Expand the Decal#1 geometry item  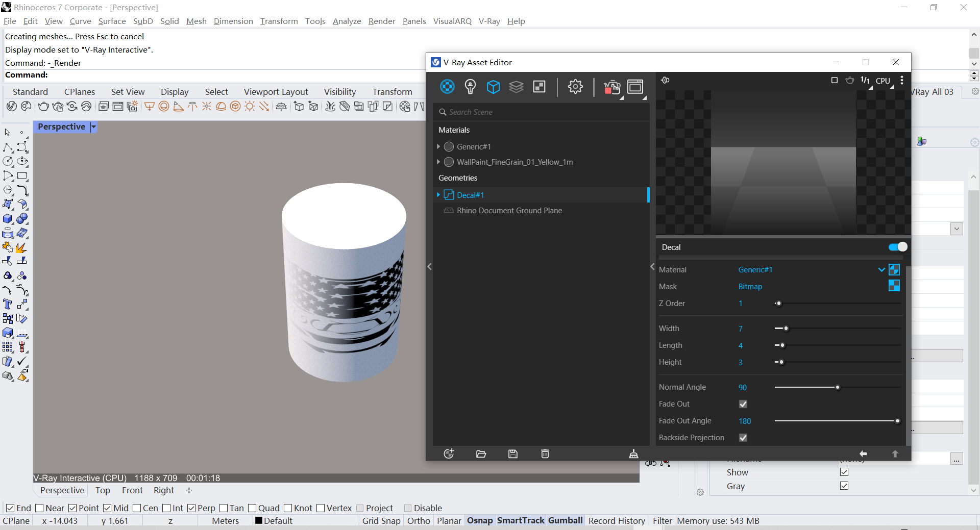(438, 195)
